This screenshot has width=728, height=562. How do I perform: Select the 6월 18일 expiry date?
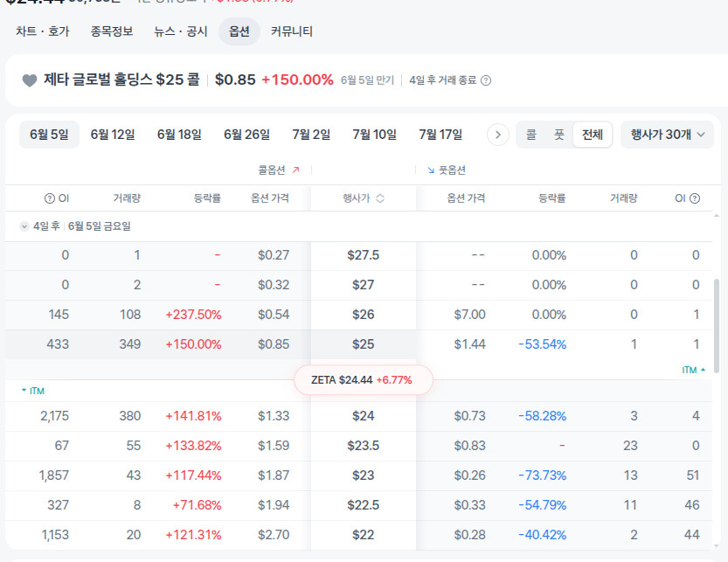179,135
